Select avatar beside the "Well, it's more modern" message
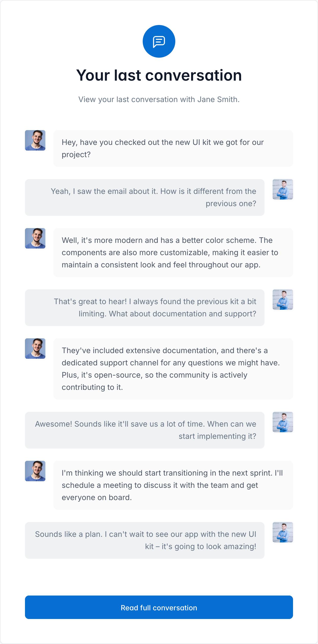This screenshot has height=644, width=318. click(35, 238)
